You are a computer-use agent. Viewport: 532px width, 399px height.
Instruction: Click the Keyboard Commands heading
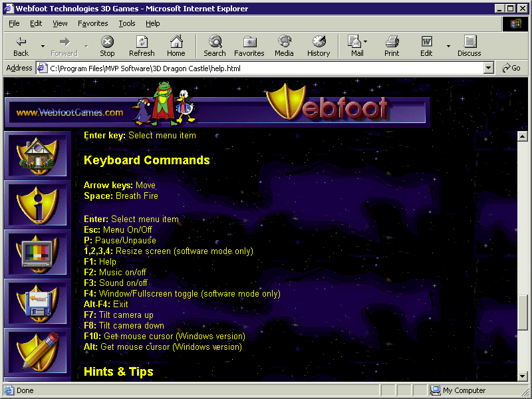(x=147, y=160)
